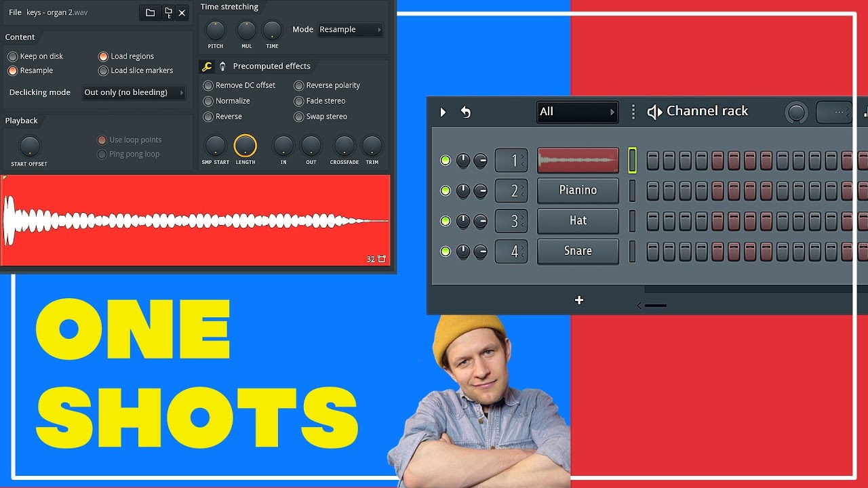Click mixer track number 1 selector
868x488 pixels.
(x=511, y=161)
